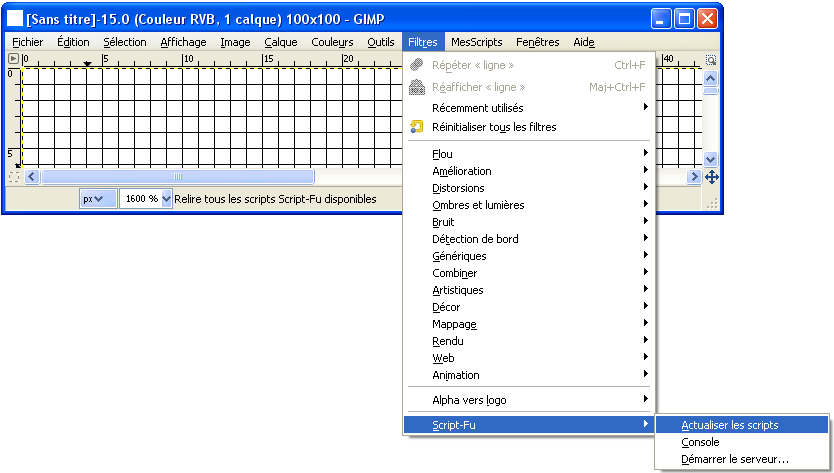Click the horizontal scrollbar left arrow
The image size is (834, 473).
[31, 176]
